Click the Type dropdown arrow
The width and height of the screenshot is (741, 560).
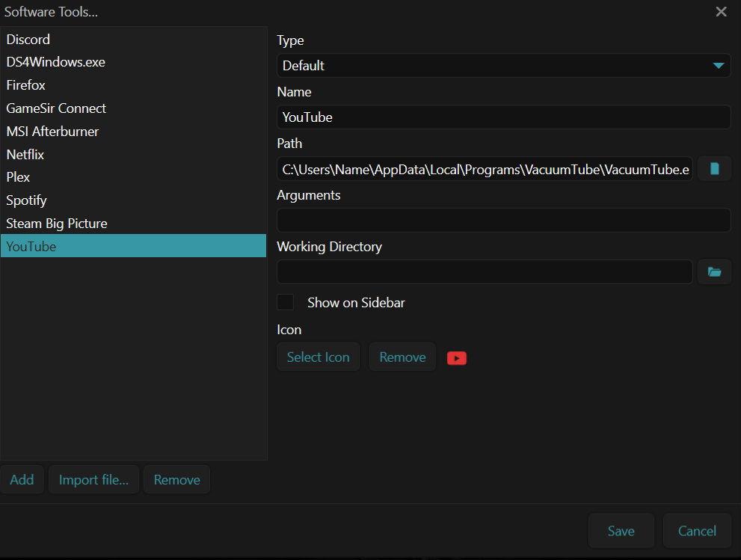coord(719,65)
